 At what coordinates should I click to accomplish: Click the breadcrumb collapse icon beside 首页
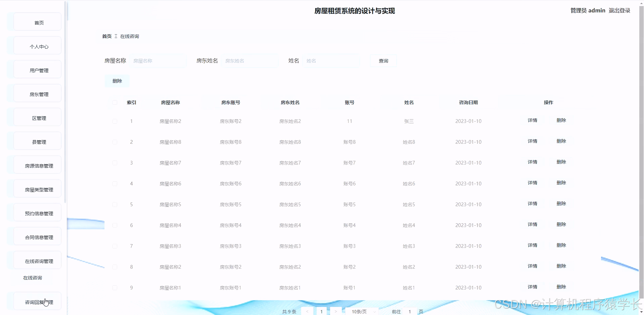pos(116,36)
